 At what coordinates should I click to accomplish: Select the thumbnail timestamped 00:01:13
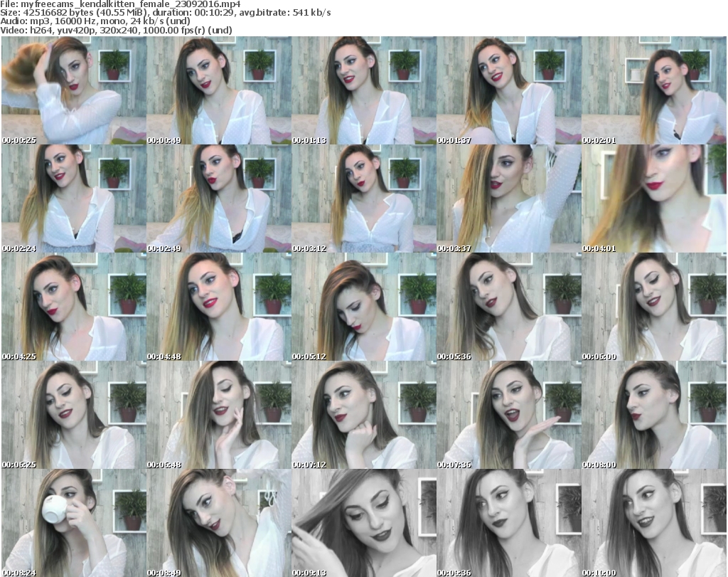click(x=363, y=90)
